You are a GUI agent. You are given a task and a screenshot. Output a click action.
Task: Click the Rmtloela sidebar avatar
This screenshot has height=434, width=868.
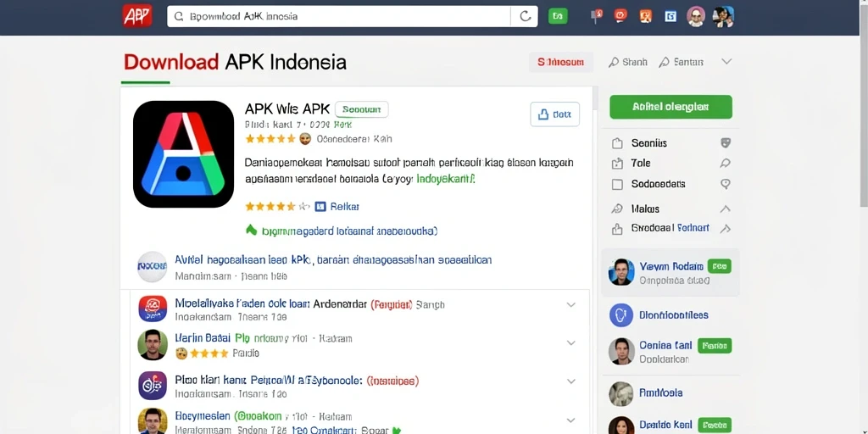tap(621, 393)
